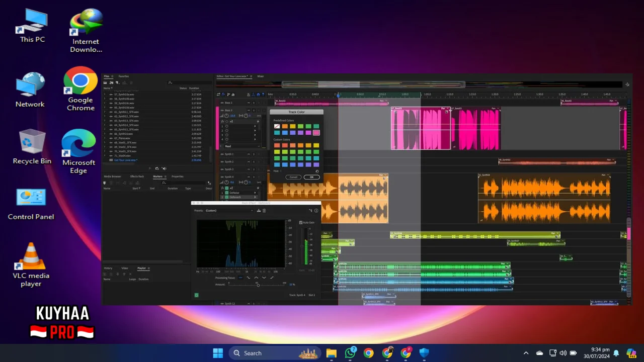Viewport: 644px width, 362px height.
Task: Click the EQ meters icon in editor toolbar
Action: coord(233,95)
